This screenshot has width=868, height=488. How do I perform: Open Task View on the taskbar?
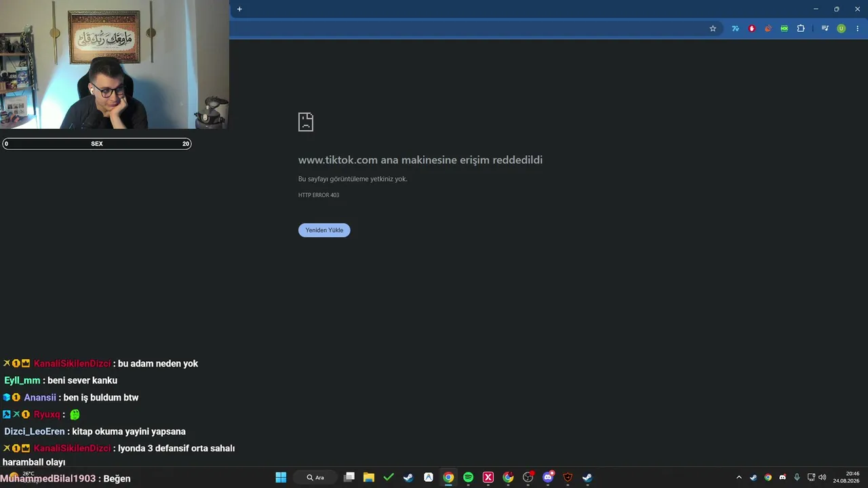point(349,477)
